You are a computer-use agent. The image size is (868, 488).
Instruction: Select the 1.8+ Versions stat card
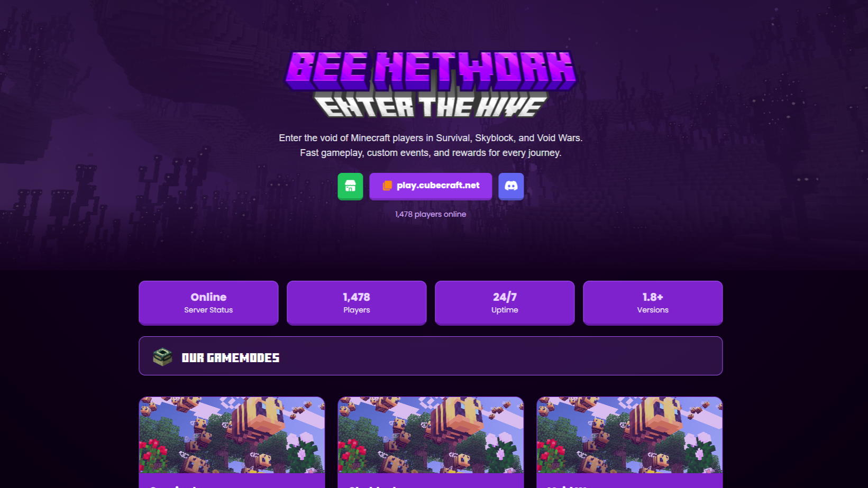pyautogui.click(x=653, y=302)
